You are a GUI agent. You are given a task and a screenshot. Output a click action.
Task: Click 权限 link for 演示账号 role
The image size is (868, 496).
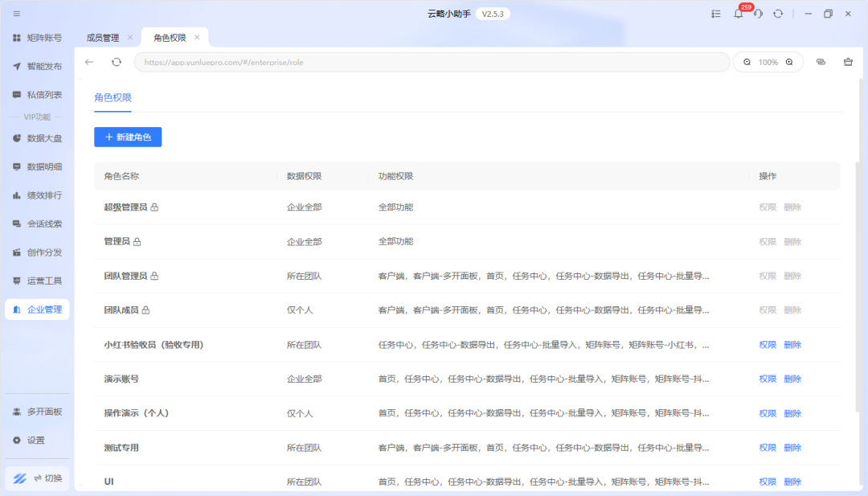[x=768, y=379]
